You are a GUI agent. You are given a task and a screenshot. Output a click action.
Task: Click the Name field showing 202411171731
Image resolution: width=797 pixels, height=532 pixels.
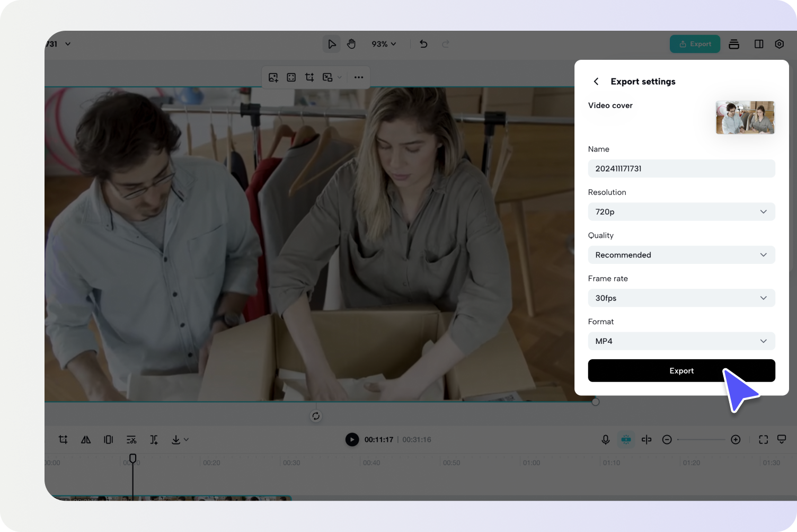coord(681,169)
